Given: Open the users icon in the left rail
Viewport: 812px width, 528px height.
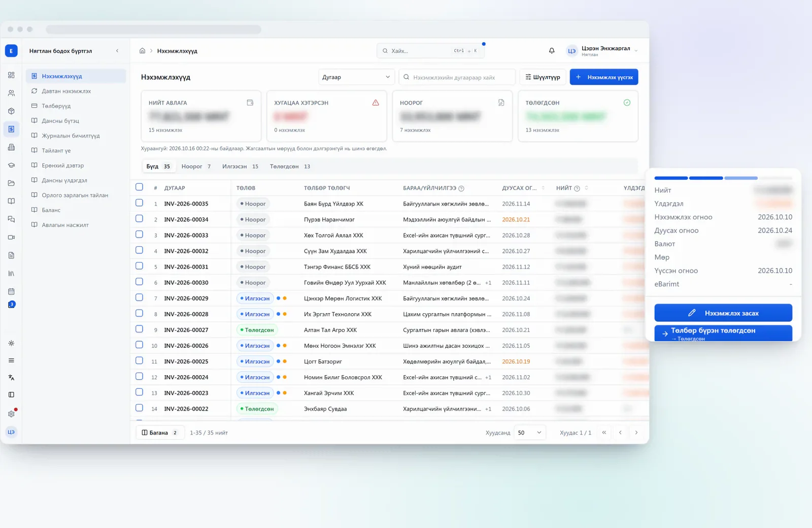Looking at the screenshot, I should click(x=11, y=93).
